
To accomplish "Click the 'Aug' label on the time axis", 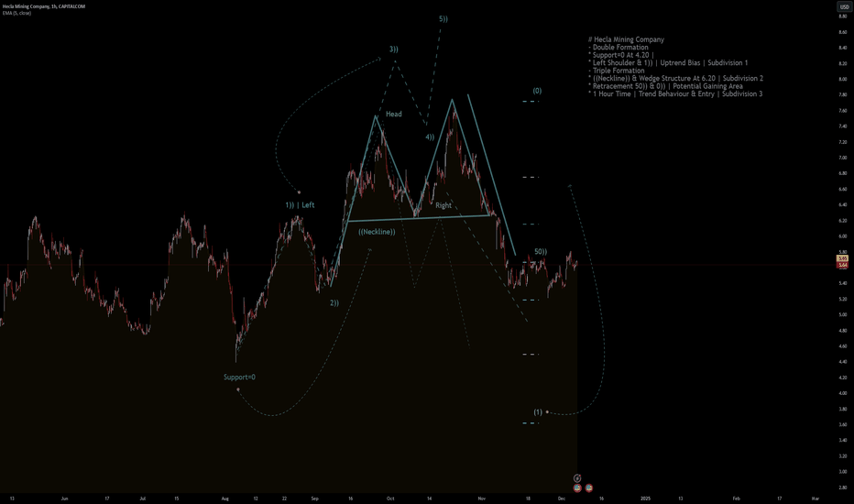I will (x=225, y=499).
